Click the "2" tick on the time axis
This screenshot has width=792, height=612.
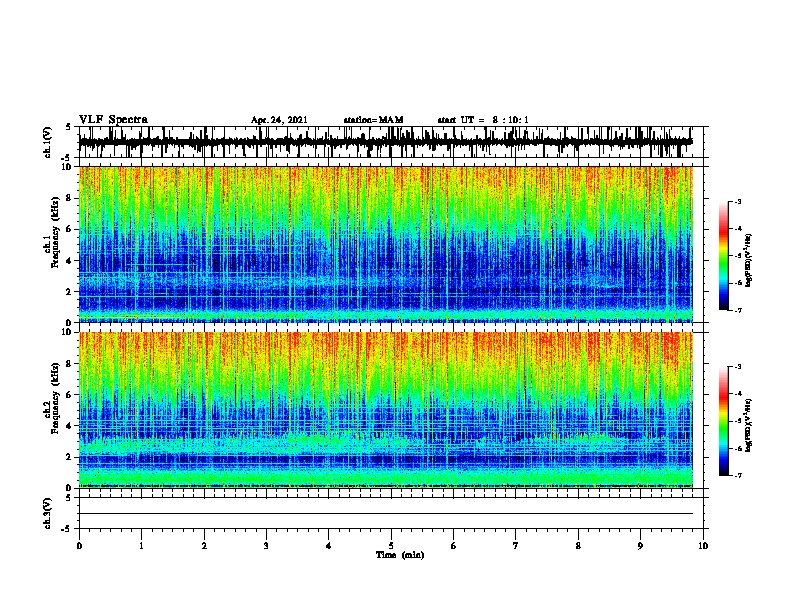coord(204,546)
